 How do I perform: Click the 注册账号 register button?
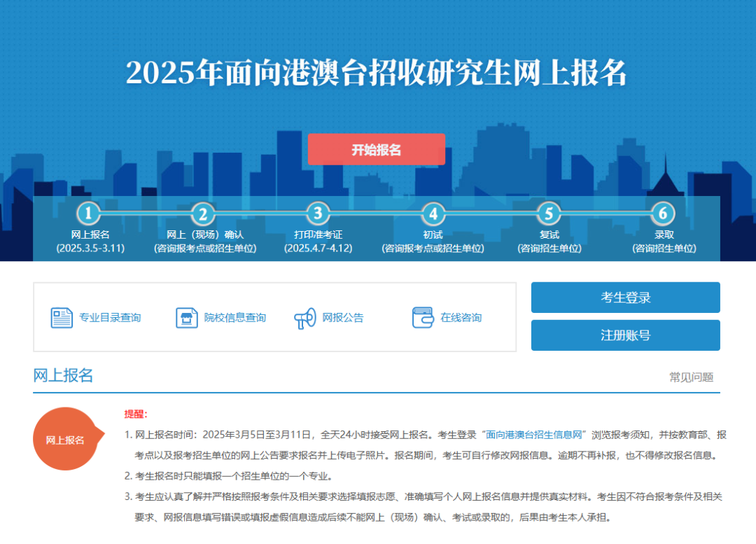625,335
